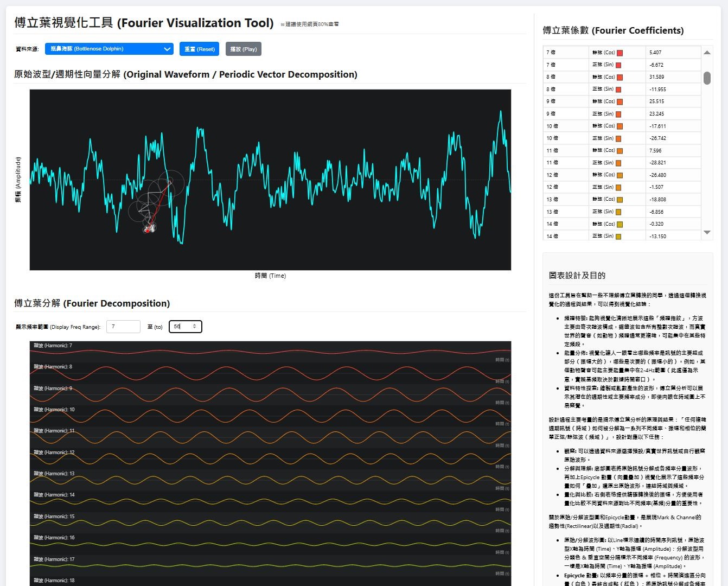Viewport: 728px width, 586px height.
Task: Click the 9 Cos color swatch
Action: pos(620,102)
